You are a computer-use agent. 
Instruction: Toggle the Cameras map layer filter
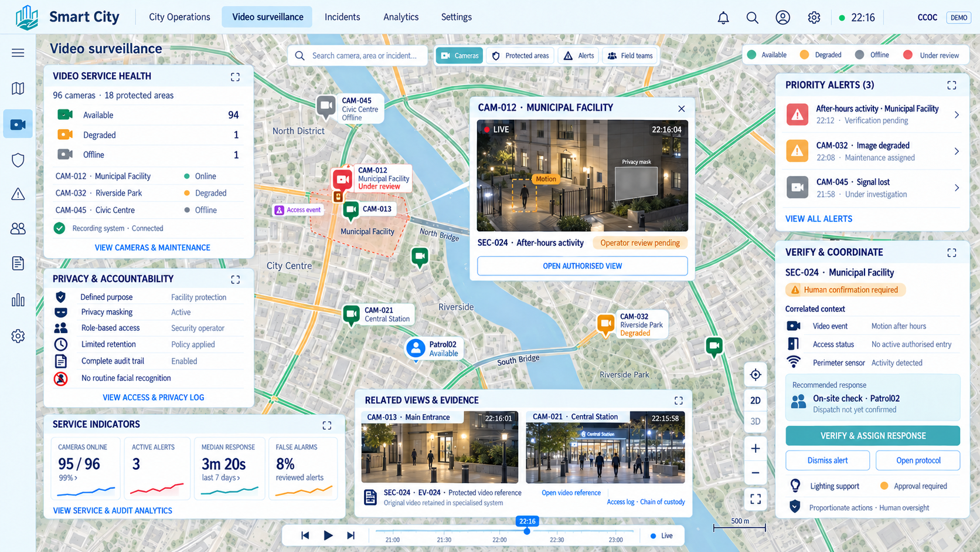(x=460, y=56)
